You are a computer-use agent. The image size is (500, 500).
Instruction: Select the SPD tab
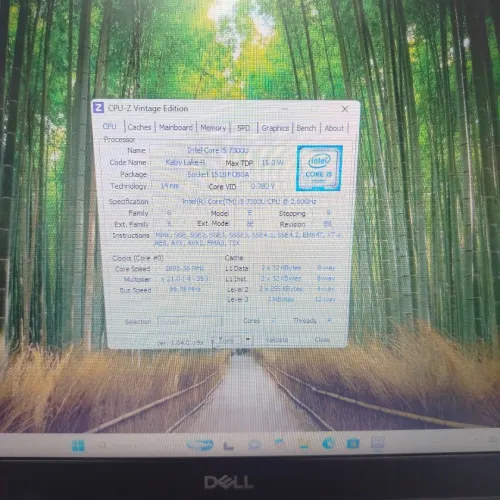[244, 128]
